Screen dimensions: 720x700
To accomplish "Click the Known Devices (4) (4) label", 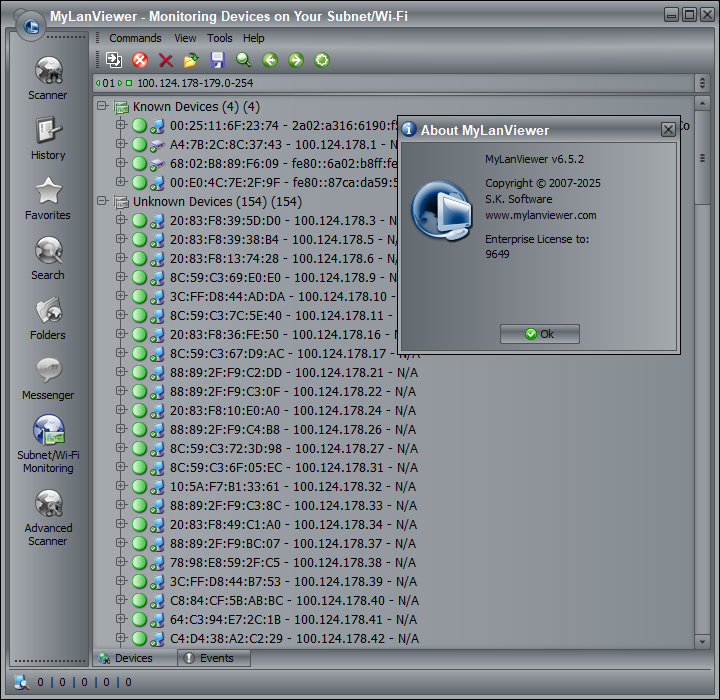I will pyautogui.click(x=196, y=107).
